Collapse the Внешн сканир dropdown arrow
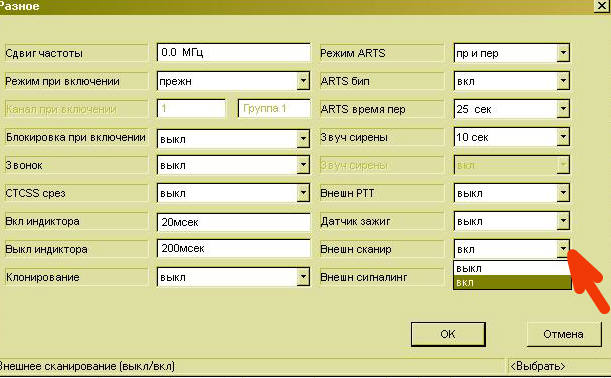Viewport: 611px width, 378px height. click(x=563, y=249)
